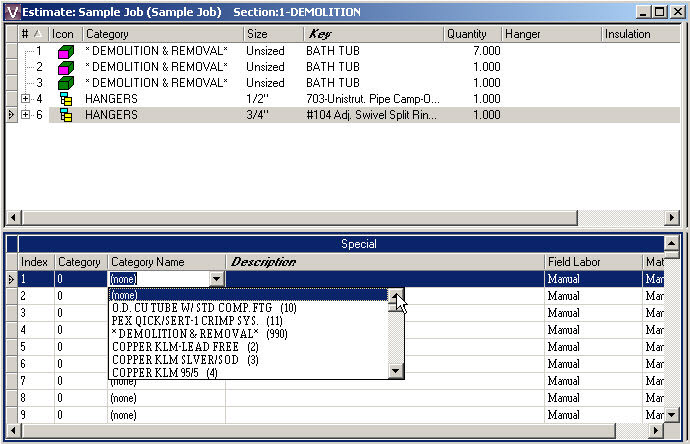Pick PEX QICK/SERT-1 CRIMP SYS. (11)
Viewport: 690px width, 444px height.
pyautogui.click(x=197, y=321)
